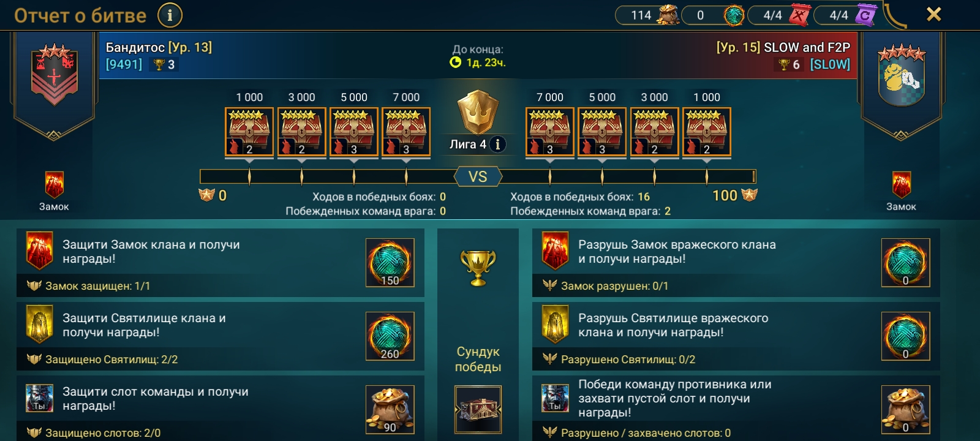The height and width of the screenshot is (441, 980).
Task: Open the red 4/4 keys counter
Action: pos(780,15)
